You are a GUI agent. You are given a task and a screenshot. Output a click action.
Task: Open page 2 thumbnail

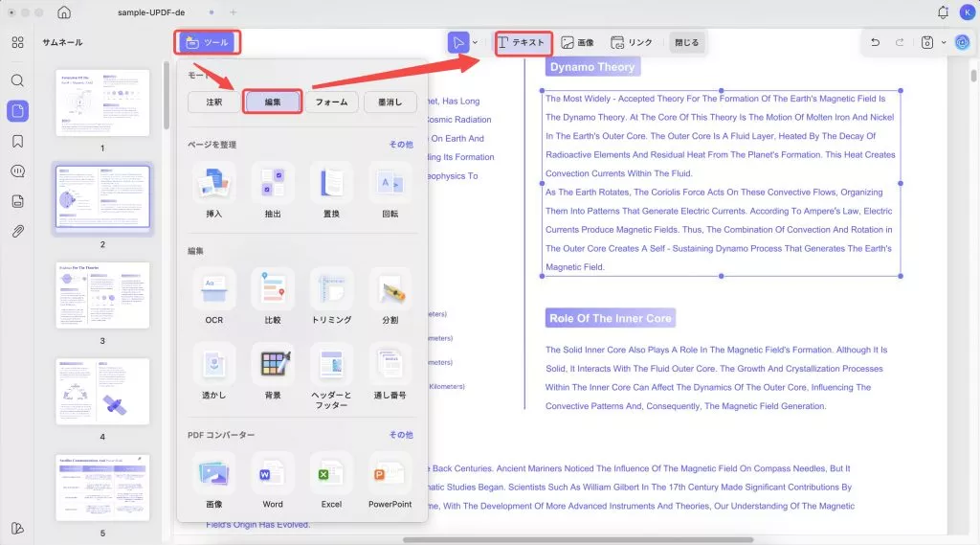[102, 197]
